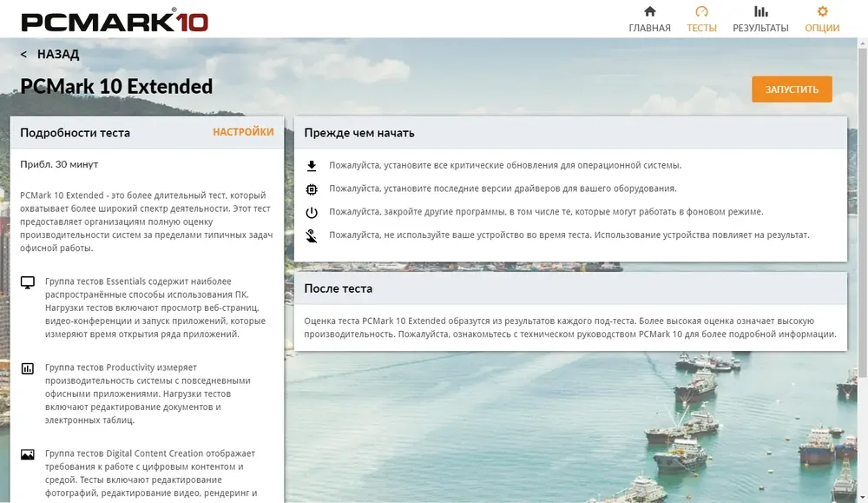Start the test with ЗАПУСТИТЬ button
Screen dimensions: 868x503
point(792,89)
